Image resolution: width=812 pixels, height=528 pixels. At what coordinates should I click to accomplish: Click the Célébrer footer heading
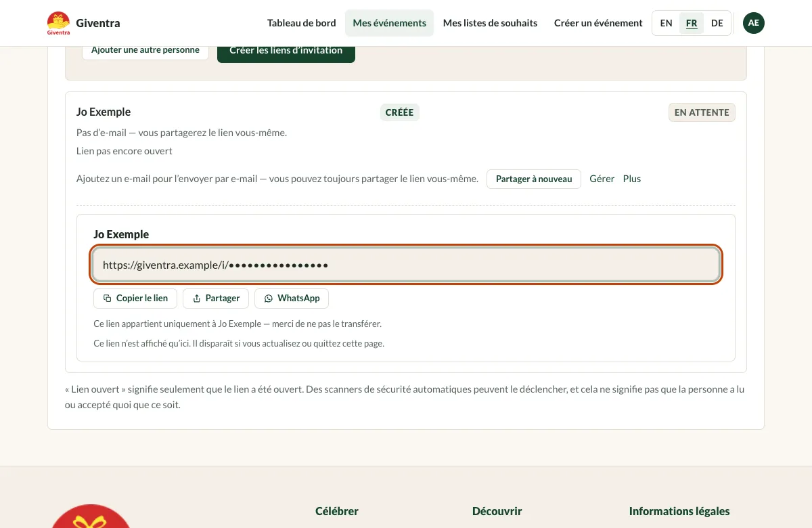[337, 512]
